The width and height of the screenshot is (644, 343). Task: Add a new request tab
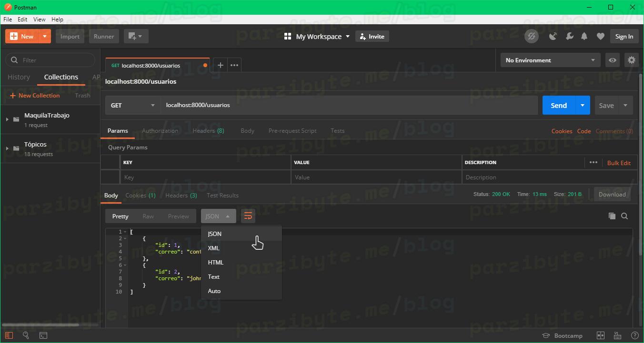[x=220, y=65]
